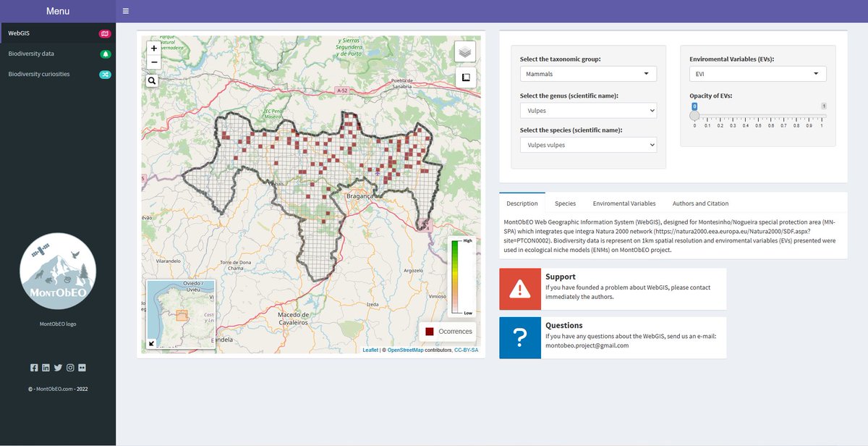Switch to the Description tab
Viewport: 868px width, 446px height.
tap(522, 203)
